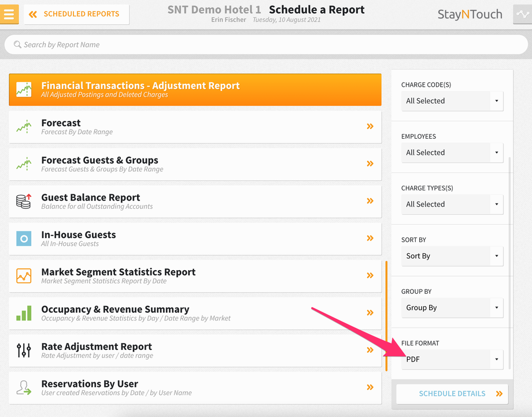The width and height of the screenshot is (532, 417).
Task: Click the Occupancy & Revenue green bars icon
Action: pyautogui.click(x=24, y=313)
